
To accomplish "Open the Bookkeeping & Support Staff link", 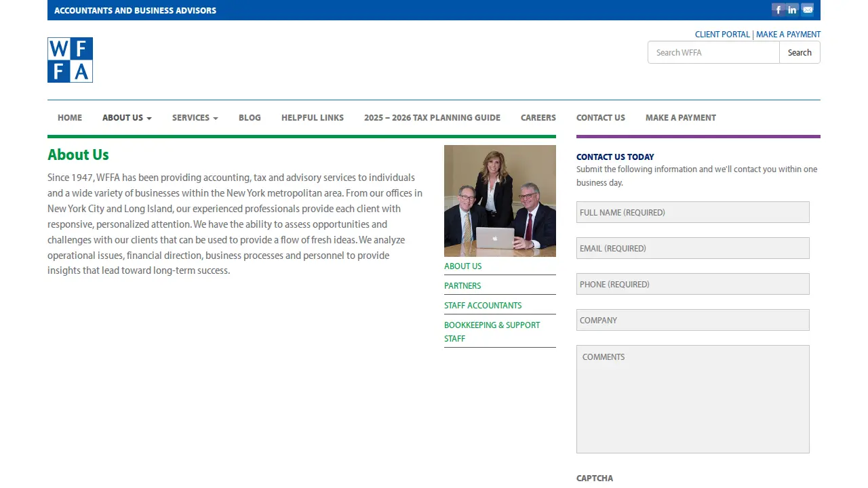I will point(492,332).
